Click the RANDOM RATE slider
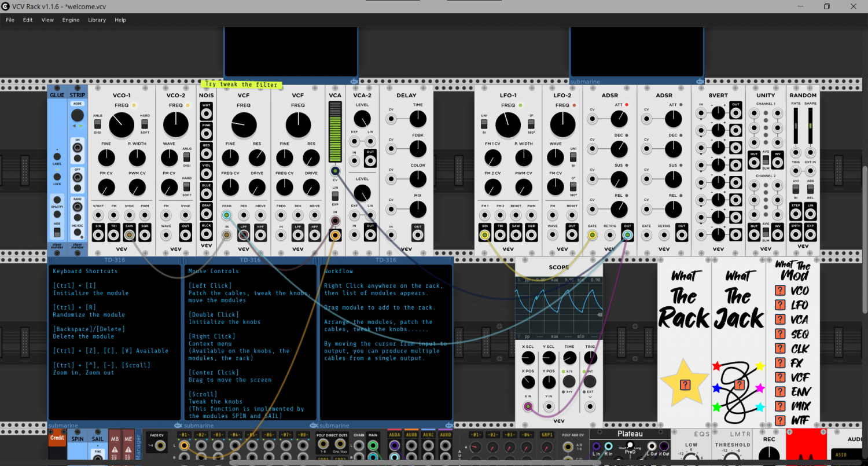The image size is (868, 466). point(795,126)
